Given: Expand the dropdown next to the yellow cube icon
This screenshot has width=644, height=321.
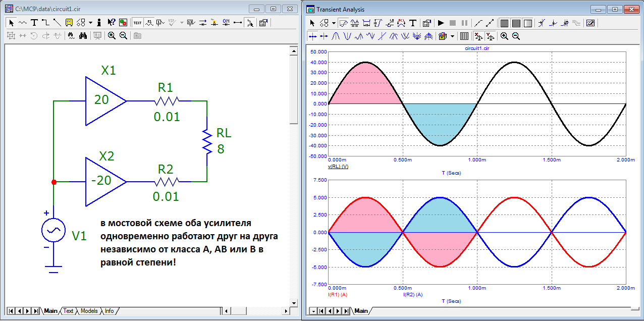Looking at the screenshot, I should [x=452, y=36].
